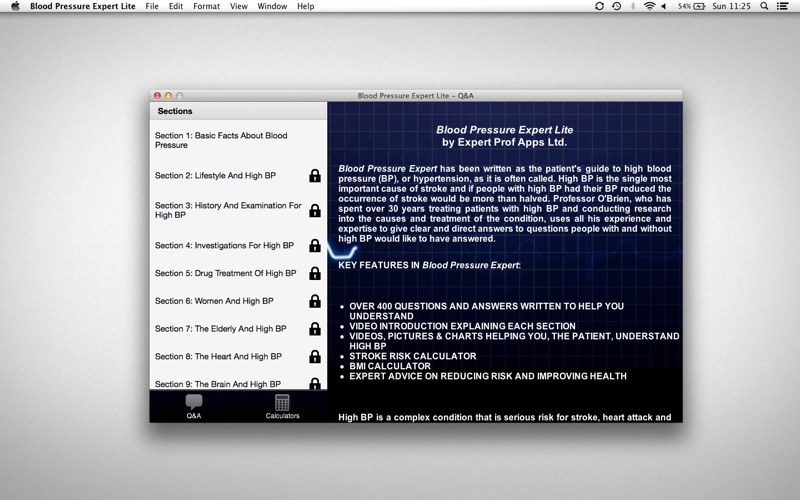Click the 'by Expert Prof Apps Ltd.' heading

point(505,142)
